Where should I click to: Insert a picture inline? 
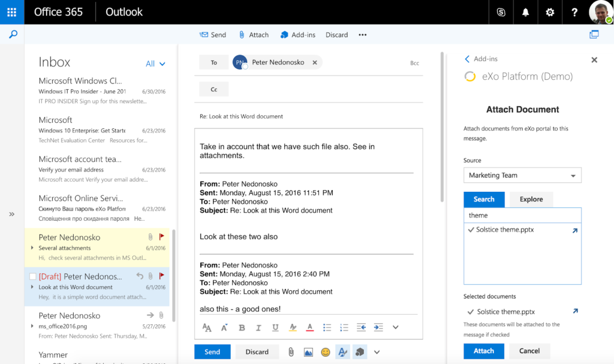[x=308, y=352]
